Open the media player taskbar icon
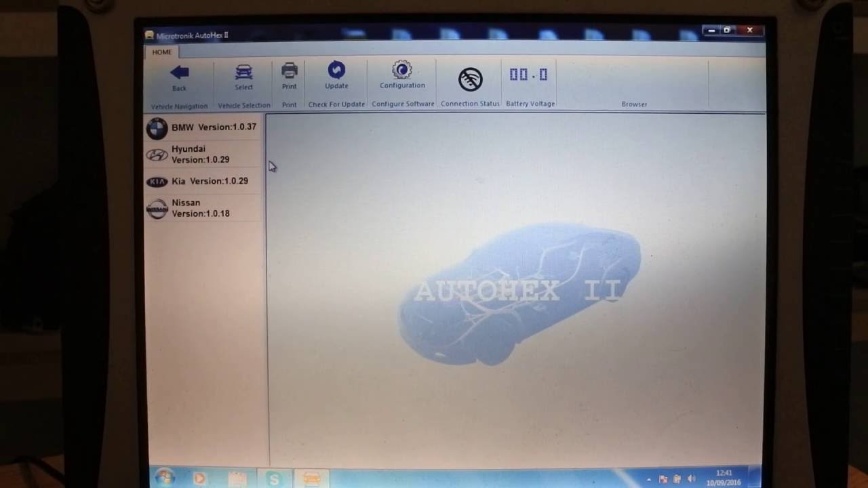Viewport: 868px width, 488px height. [x=199, y=479]
